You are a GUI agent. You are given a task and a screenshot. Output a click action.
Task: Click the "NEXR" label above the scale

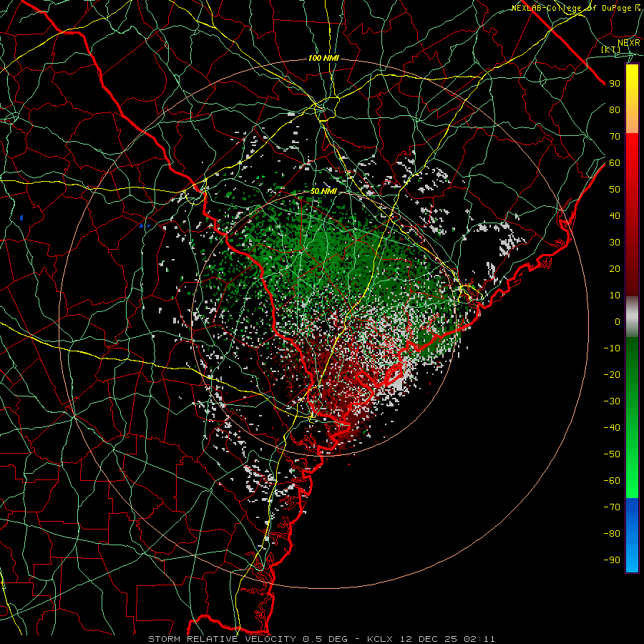[629, 42]
